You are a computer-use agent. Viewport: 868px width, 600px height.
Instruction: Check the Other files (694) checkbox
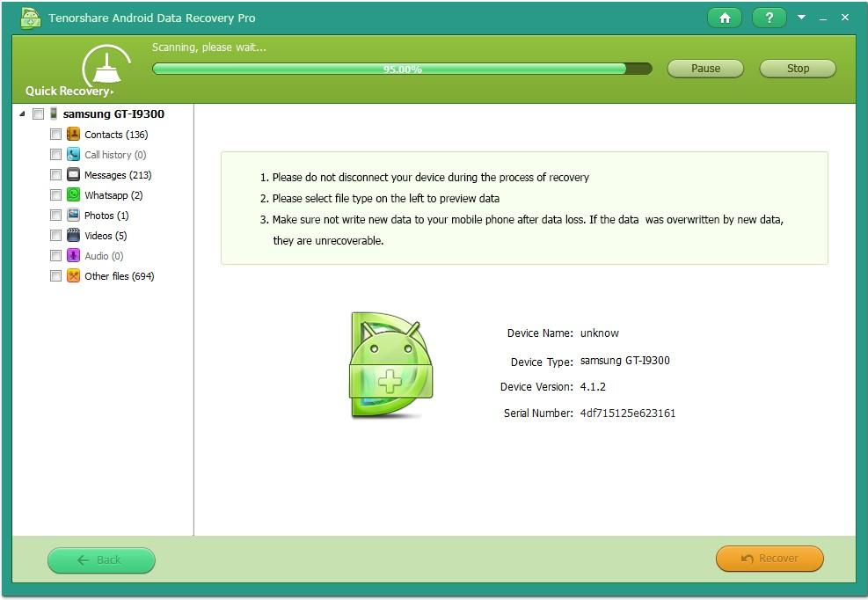56,276
